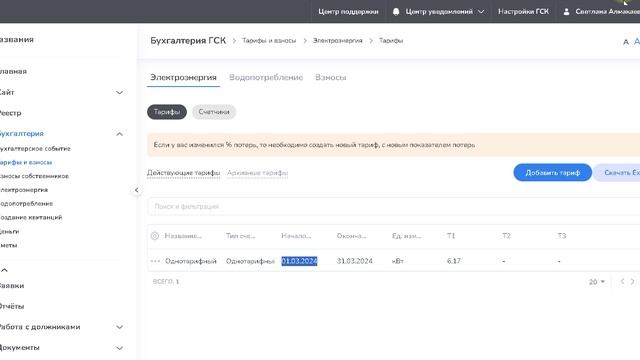640x360 pixels.
Task: Go to the next table page
Action: pyautogui.click(x=632, y=281)
